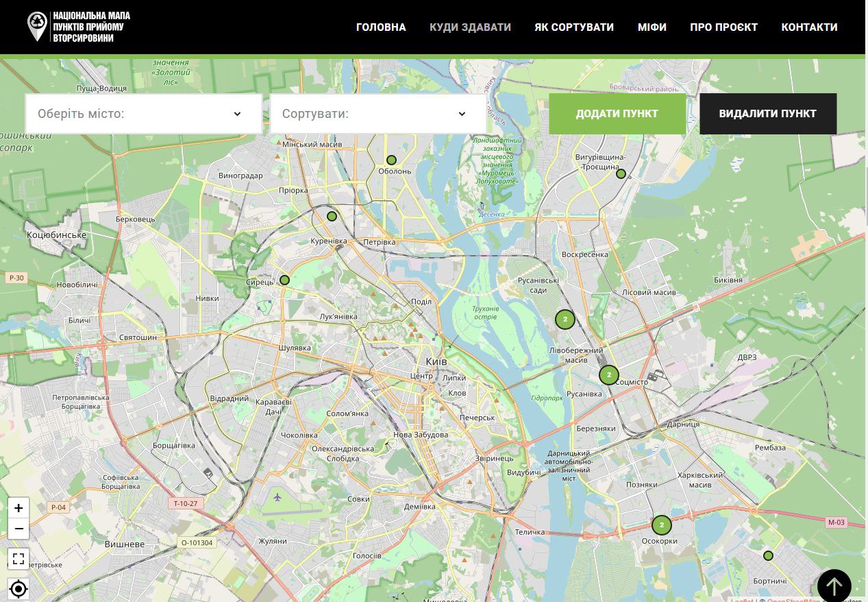Click the recycling point marker near Оболонь
The height and width of the screenshot is (602, 868).
pos(391,160)
